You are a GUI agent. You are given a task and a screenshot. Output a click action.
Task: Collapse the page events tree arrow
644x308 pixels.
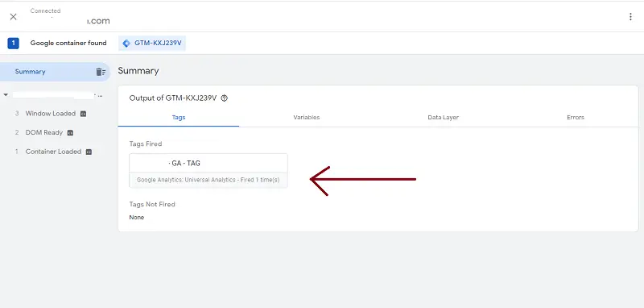pos(6,95)
